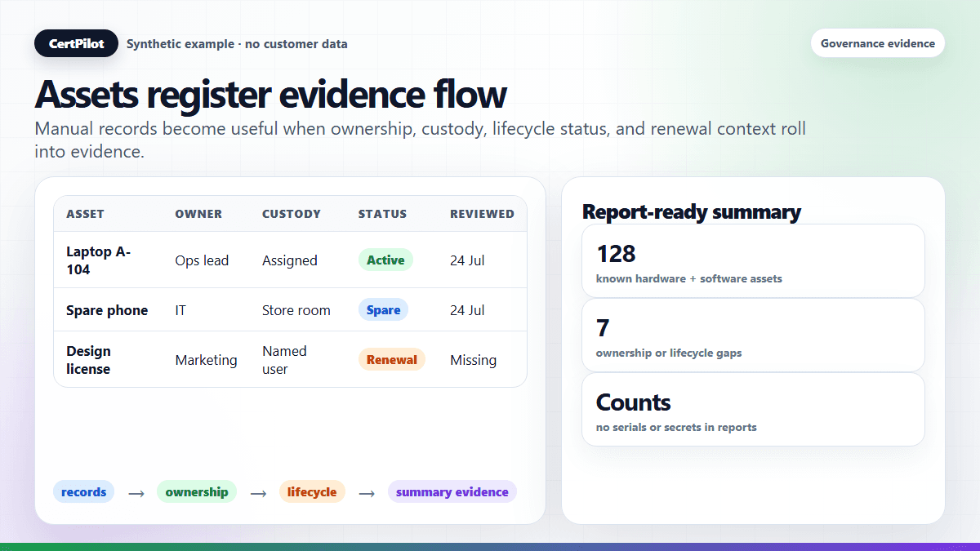Click 'no serials or secrets in reports' caption
The height and width of the screenshot is (551, 980).
coord(676,428)
